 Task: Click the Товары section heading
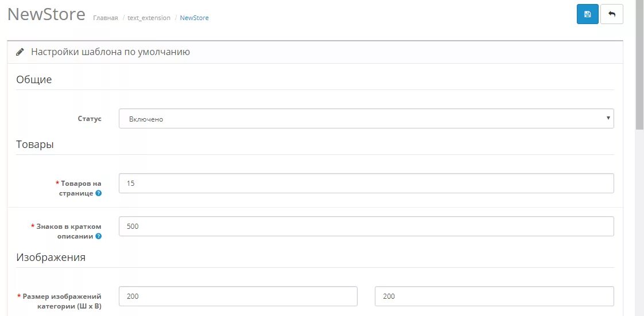pyautogui.click(x=35, y=145)
